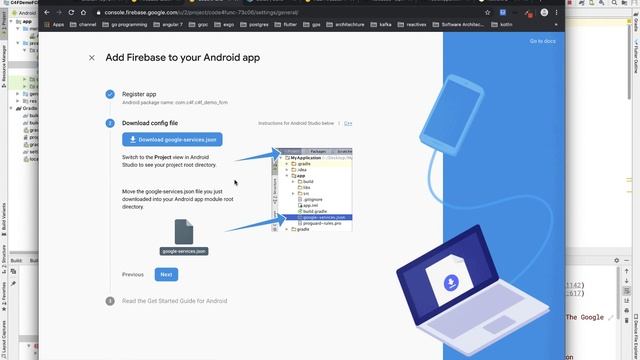Open Device File Explorer side tab
This screenshot has width=640, height=360.
(x=636, y=337)
